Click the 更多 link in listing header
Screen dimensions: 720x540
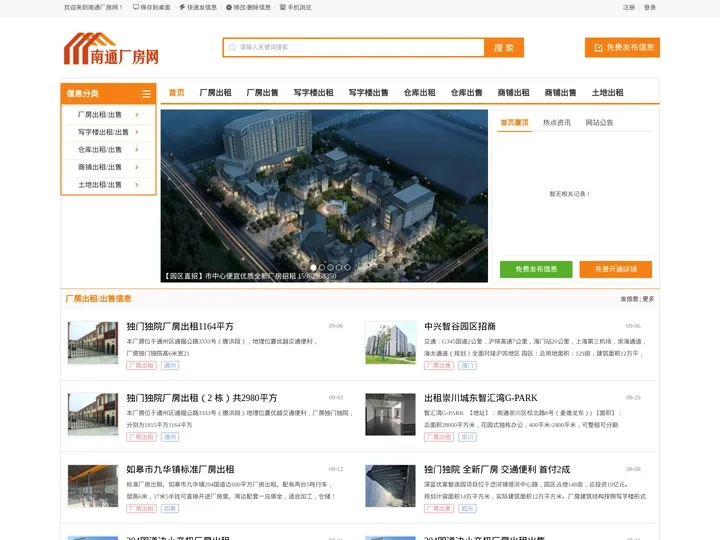click(x=648, y=299)
